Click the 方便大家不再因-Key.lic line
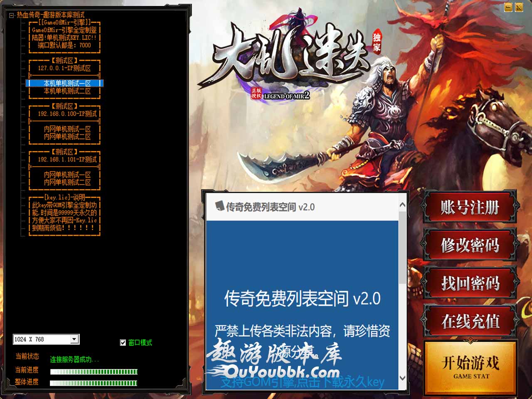 click(x=64, y=220)
